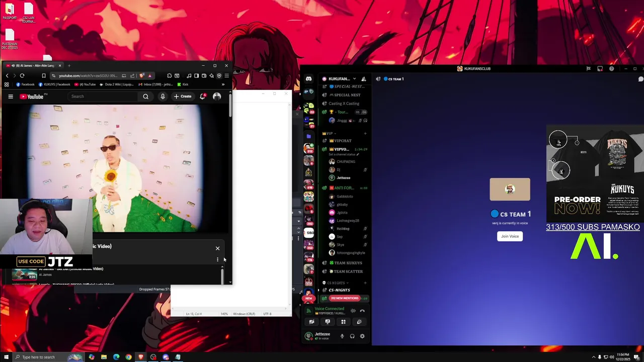Add a channel to VIP category
Screen dimensions: 644x362
click(x=365, y=133)
